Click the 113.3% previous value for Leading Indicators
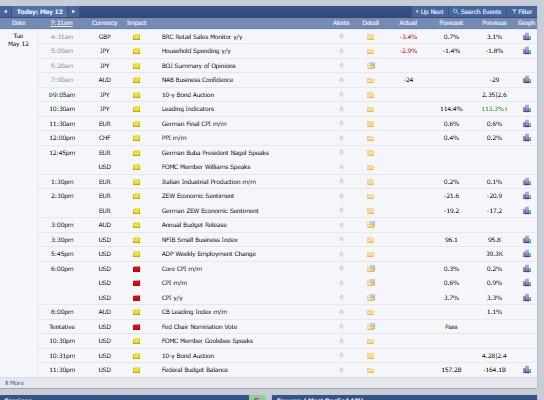 coord(493,109)
